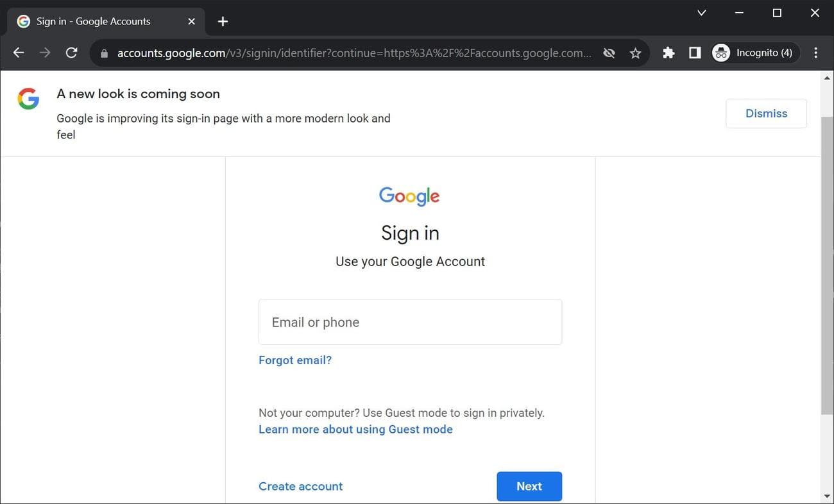The image size is (834, 504).
Task: Click the Email or phone input field
Action: [410, 322]
